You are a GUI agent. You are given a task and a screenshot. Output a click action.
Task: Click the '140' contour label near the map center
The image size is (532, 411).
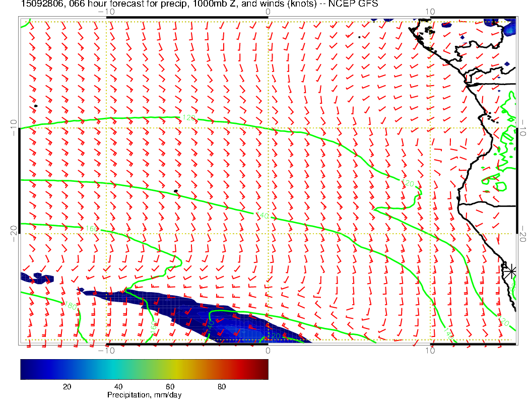point(262,216)
